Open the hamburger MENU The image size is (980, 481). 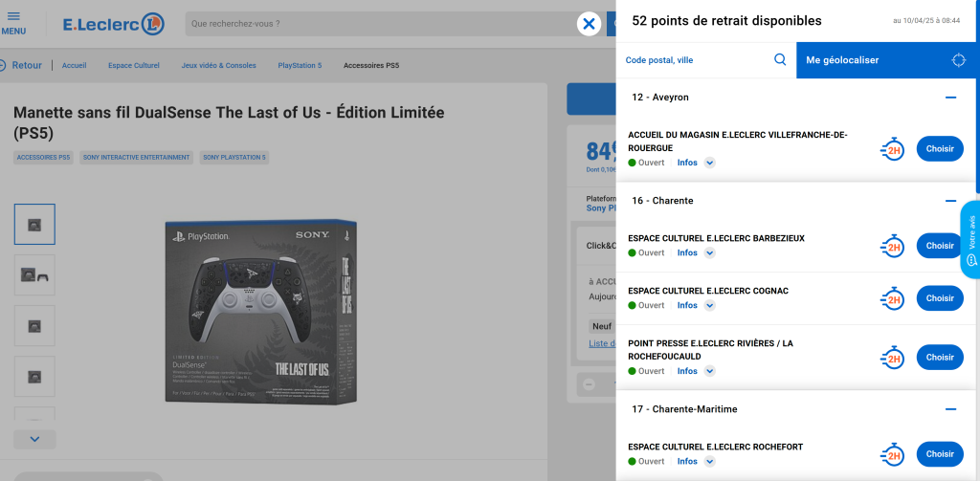(x=13, y=23)
